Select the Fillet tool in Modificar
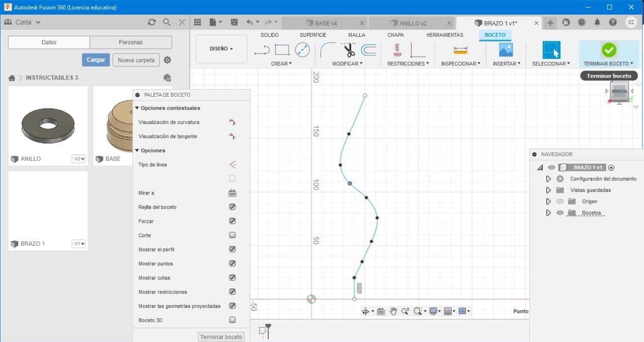 pyautogui.click(x=328, y=50)
